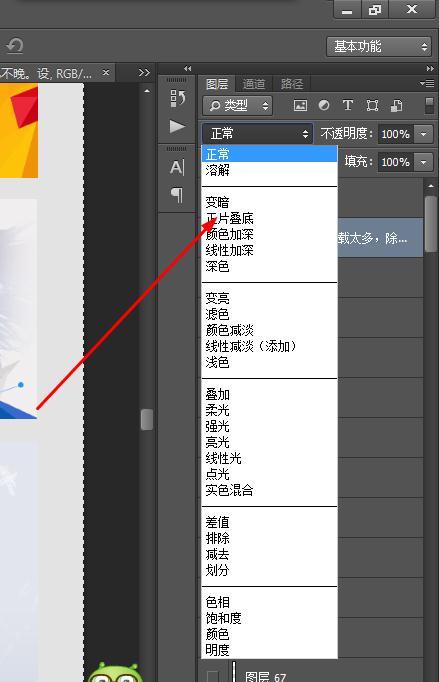
Task: Select 变亮 blend mode
Action: [269, 298]
